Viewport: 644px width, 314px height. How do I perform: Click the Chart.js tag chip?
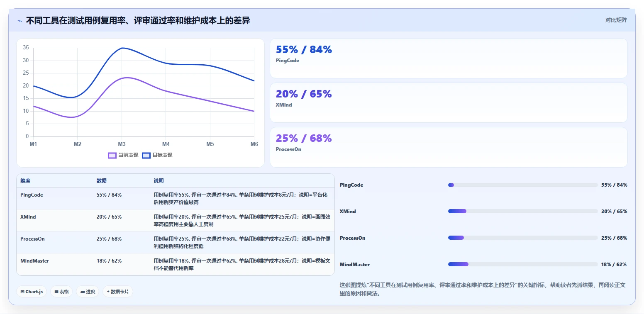pos(32,292)
